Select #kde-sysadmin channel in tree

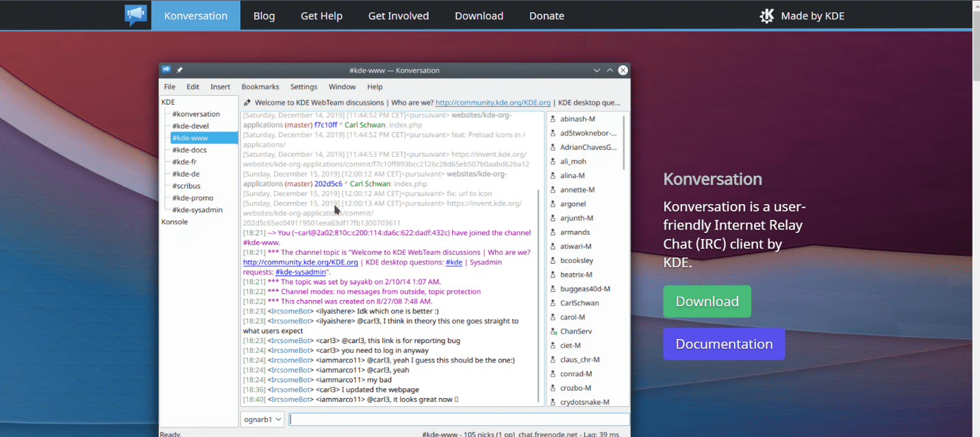click(197, 210)
